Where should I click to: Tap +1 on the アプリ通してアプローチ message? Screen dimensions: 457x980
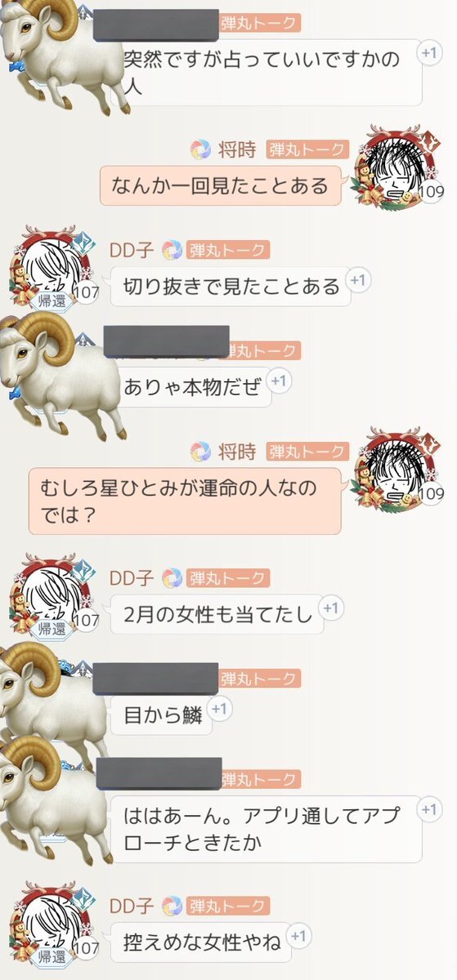tap(428, 809)
